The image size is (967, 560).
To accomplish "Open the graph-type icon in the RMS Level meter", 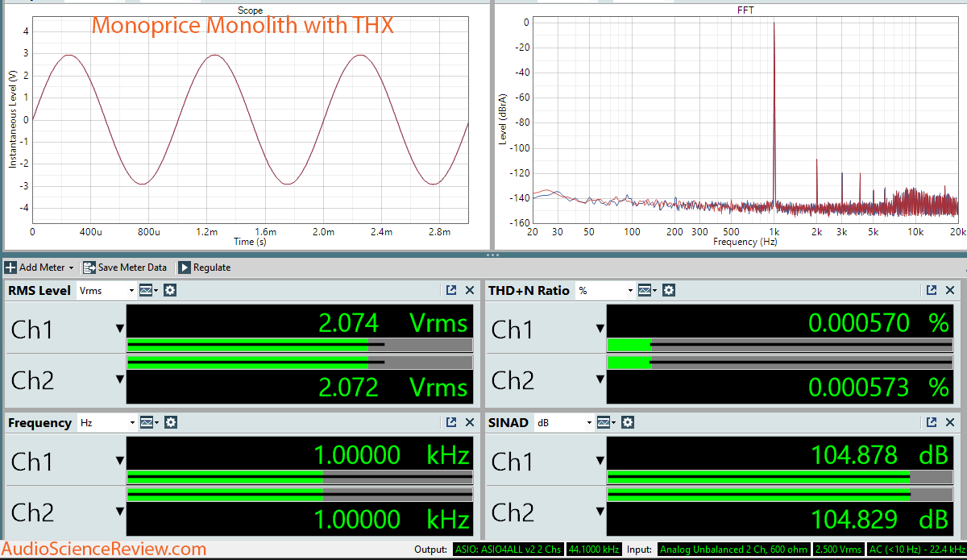I will pyautogui.click(x=149, y=290).
